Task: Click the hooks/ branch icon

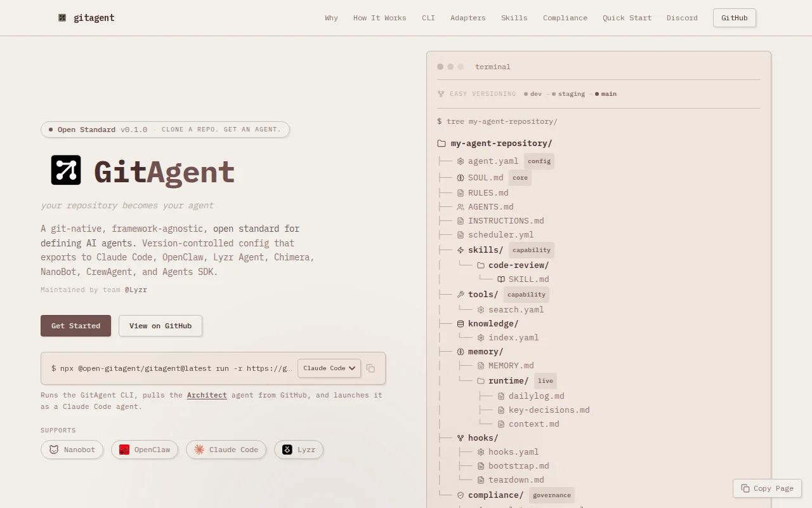Action: (461, 438)
